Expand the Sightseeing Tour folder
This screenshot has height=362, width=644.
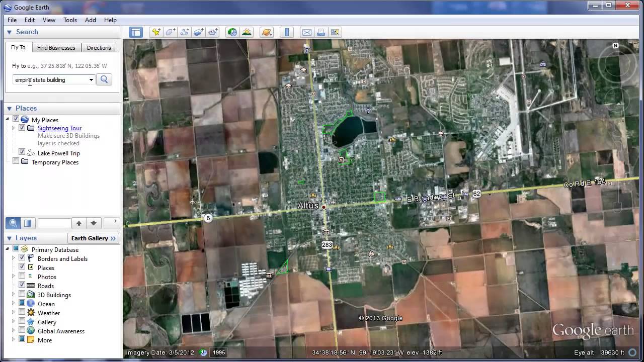point(14,128)
